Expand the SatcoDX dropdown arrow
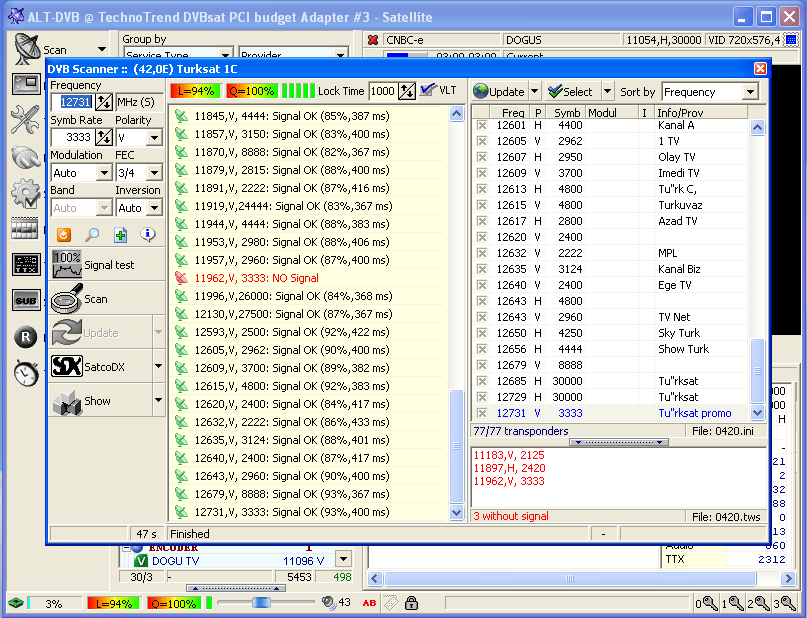807x618 pixels. tap(158, 366)
